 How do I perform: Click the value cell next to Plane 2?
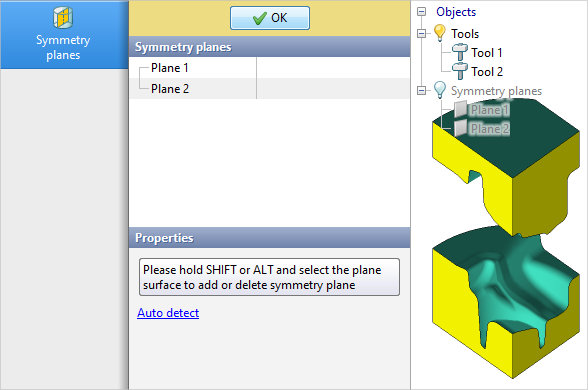(333, 89)
